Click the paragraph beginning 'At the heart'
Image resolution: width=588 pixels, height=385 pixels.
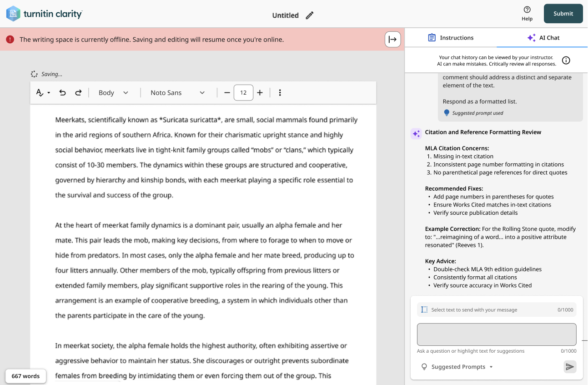[x=205, y=270]
